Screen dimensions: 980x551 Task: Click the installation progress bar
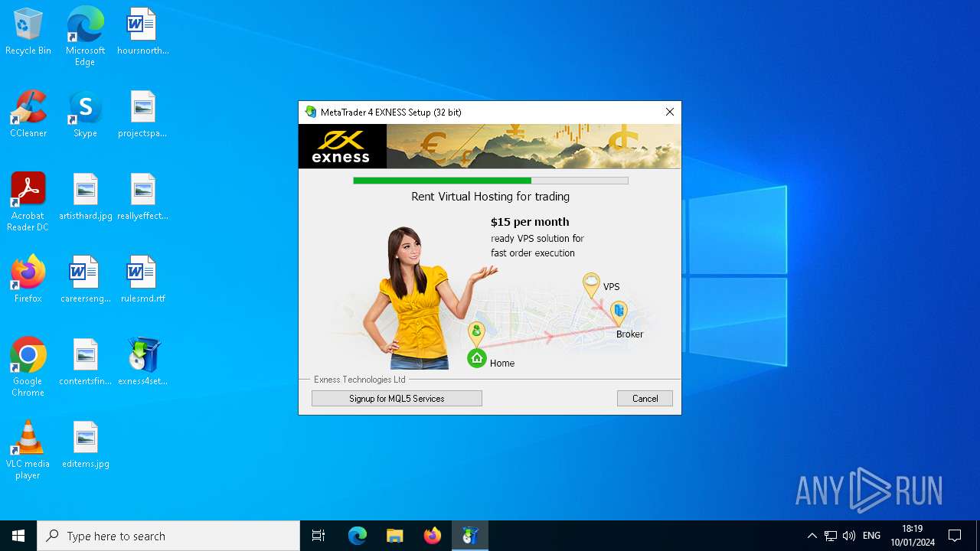(491, 181)
